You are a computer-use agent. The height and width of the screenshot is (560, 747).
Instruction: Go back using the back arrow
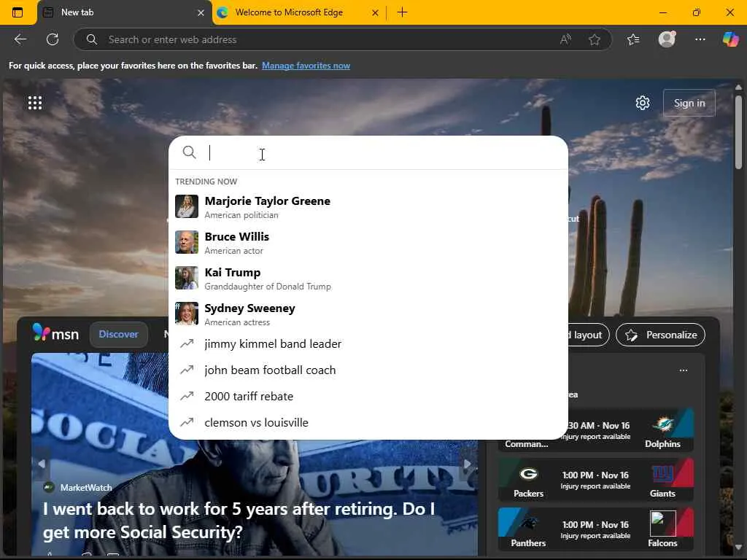tap(20, 39)
